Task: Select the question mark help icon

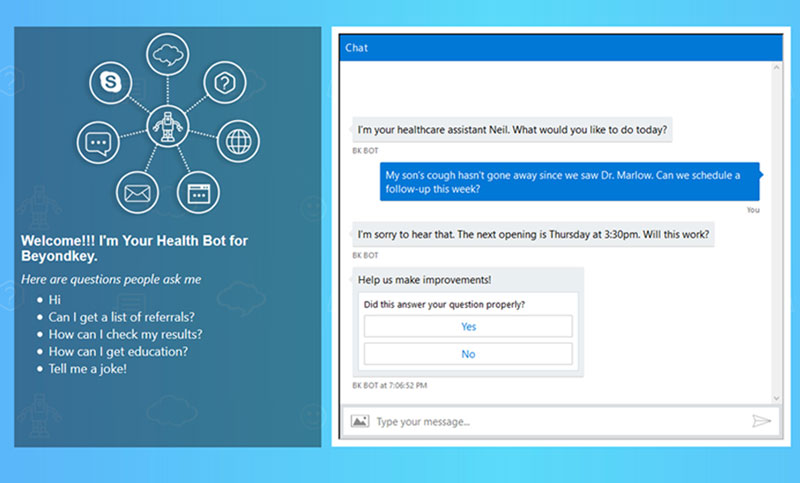Action: coord(226,82)
